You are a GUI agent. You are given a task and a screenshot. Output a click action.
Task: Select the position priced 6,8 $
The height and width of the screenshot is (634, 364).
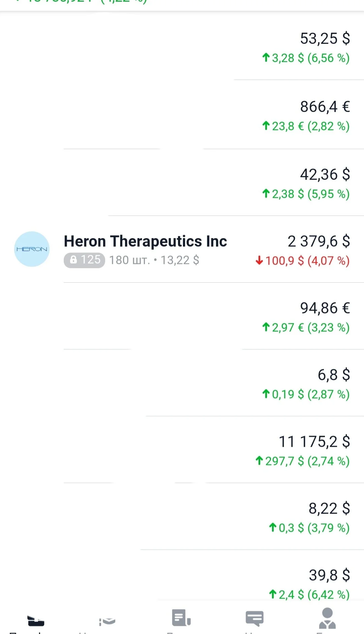tap(182, 383)
